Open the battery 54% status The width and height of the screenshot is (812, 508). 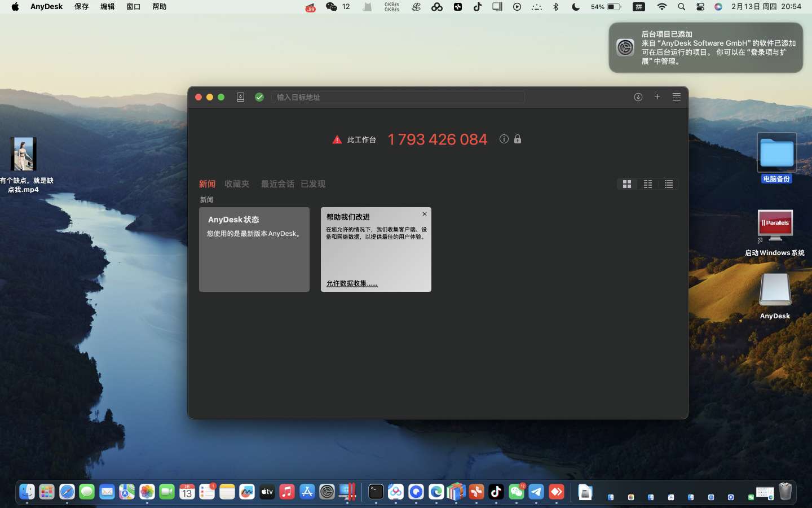pos(606,7)
